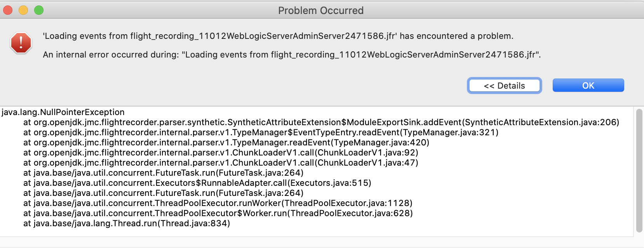The image size is (644, 248).
Task: Click the 'has encountered a problem' message
Action: (x=278, y=36)
